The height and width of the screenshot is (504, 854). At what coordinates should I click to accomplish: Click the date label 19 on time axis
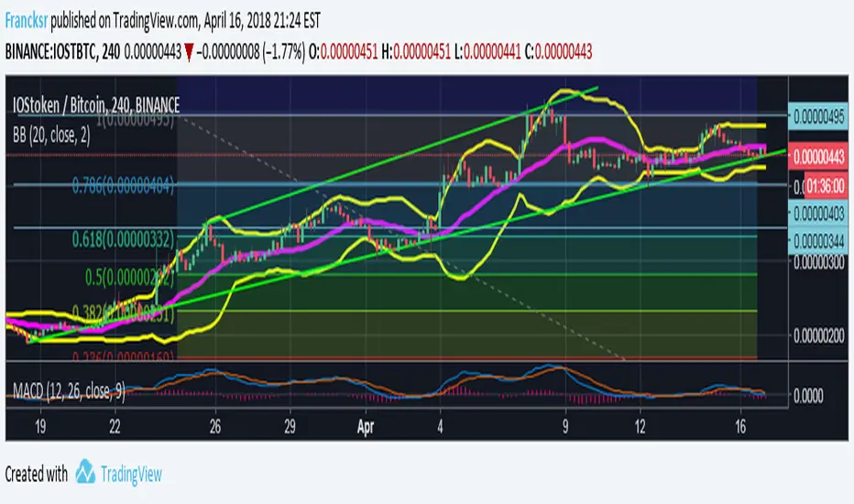point(40,427)
